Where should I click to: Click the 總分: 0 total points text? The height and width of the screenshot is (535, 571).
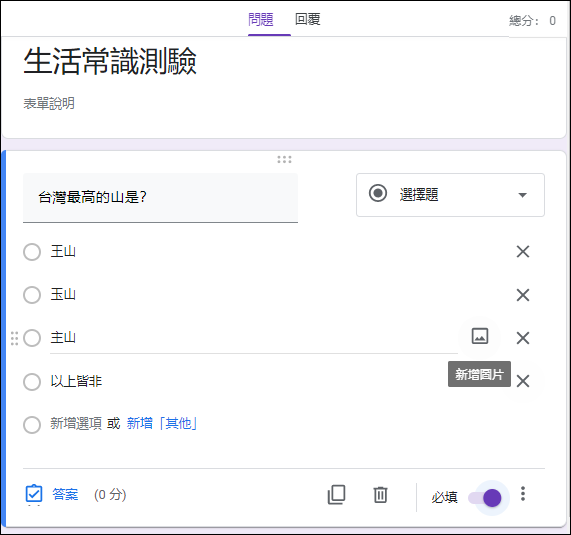pyautogui.click(x=532, y=21)
